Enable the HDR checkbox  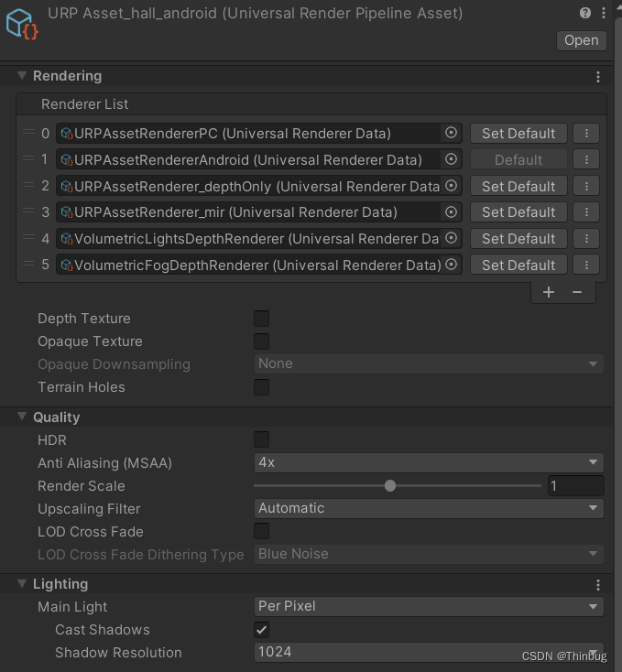(x=261, y=439)
